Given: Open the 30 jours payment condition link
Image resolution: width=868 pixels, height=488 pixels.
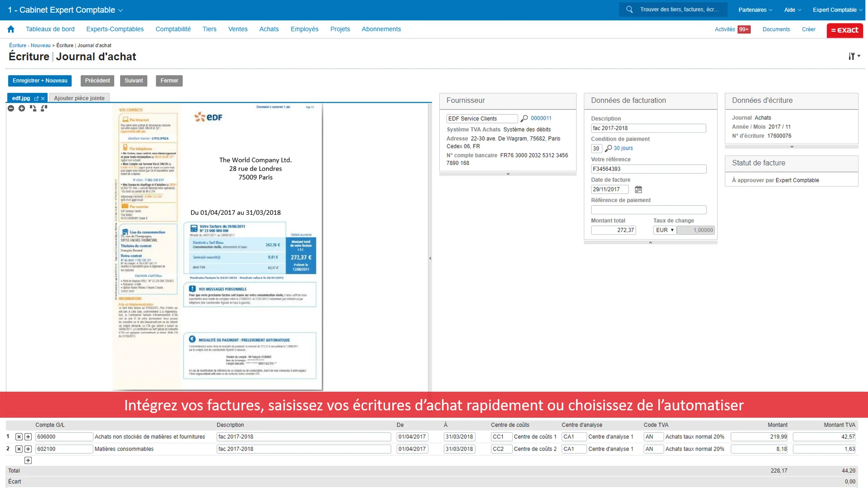Looking at the screenshot, I should click(x=623, y=148).
